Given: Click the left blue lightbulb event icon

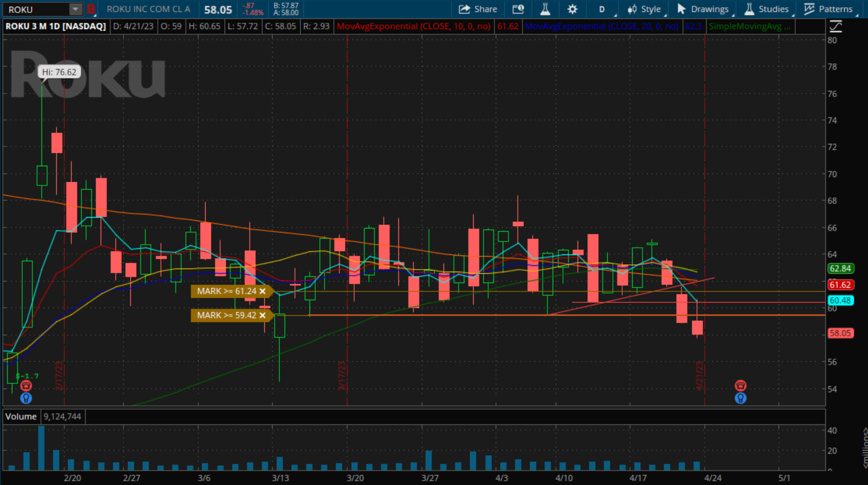Looking at the screenshot, I should click(x=26, y=398).
